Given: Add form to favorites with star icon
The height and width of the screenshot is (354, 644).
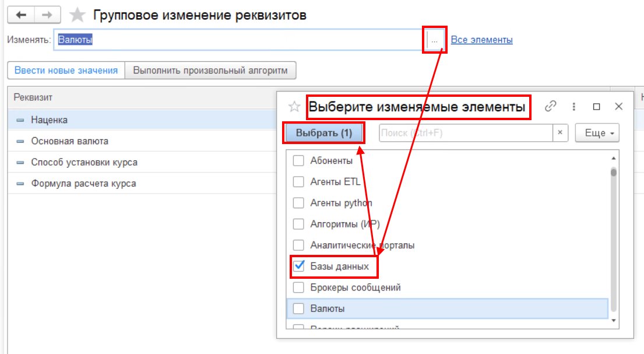Looking at the screenshot, I should click(77, 15).
